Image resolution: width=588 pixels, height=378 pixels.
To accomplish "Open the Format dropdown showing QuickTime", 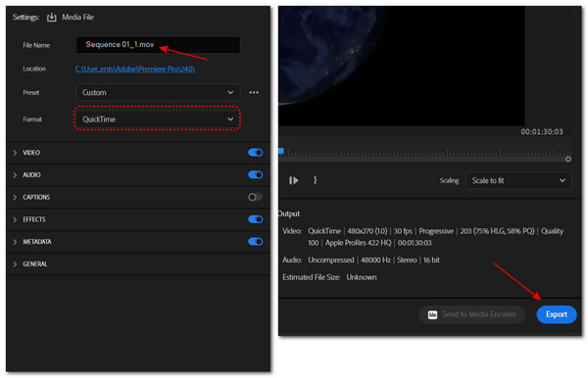I will [158, 119].
